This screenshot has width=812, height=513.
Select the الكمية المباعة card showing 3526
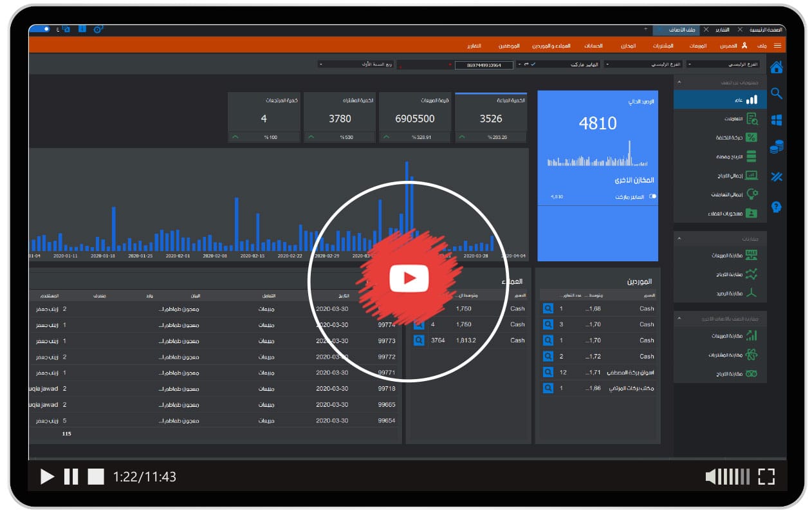(491, 118)
